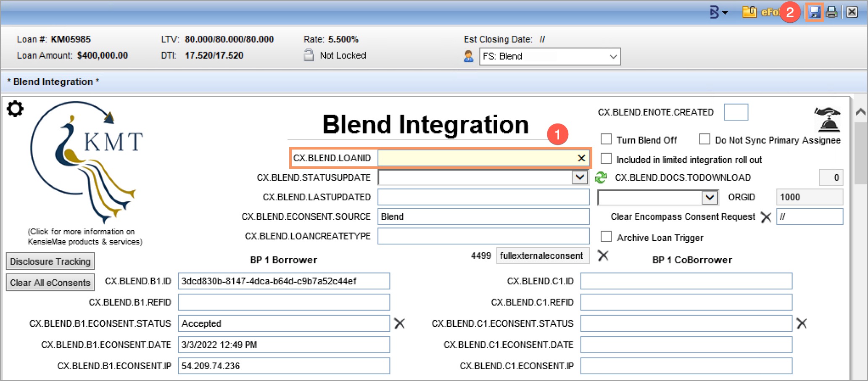Click CX.BLEND.C1.ECONSENT.STATUS field
The image size is (868, 381).
[x=686, y=323]
